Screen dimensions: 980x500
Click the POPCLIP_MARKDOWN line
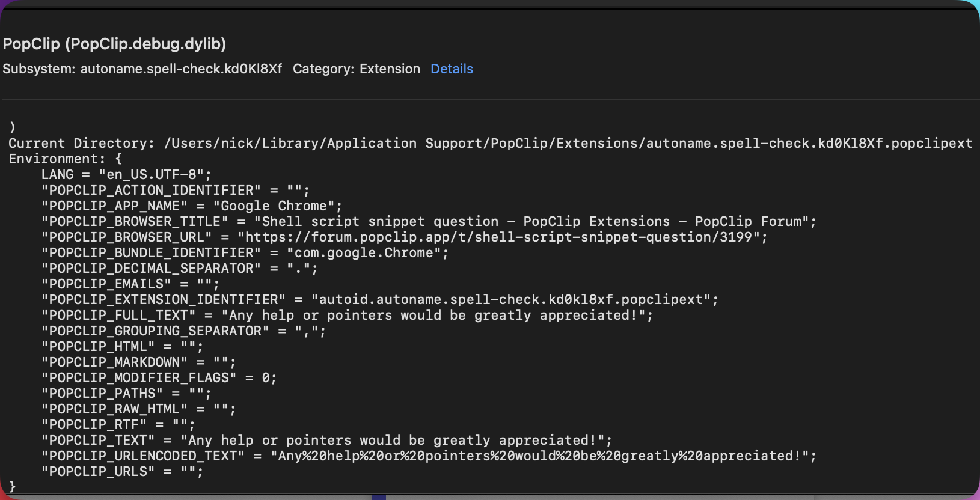click(138, 362)
